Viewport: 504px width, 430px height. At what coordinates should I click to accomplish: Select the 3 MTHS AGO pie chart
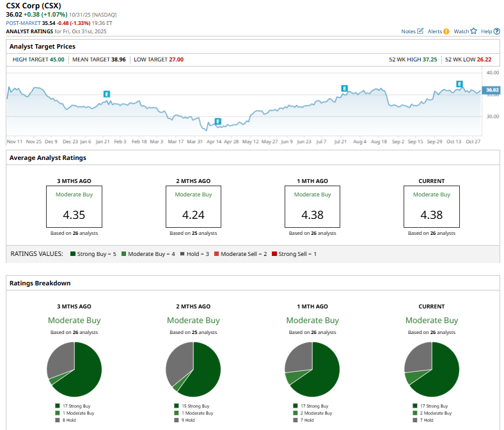tap(74, 369)
